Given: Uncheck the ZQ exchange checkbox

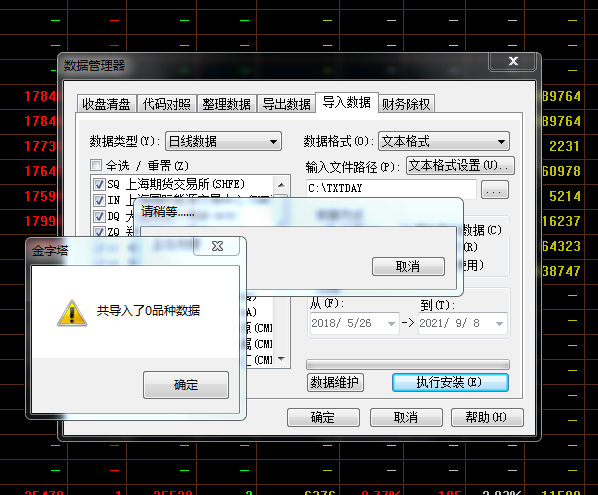Looking at the screenshot, I should (x=99, y=231).
